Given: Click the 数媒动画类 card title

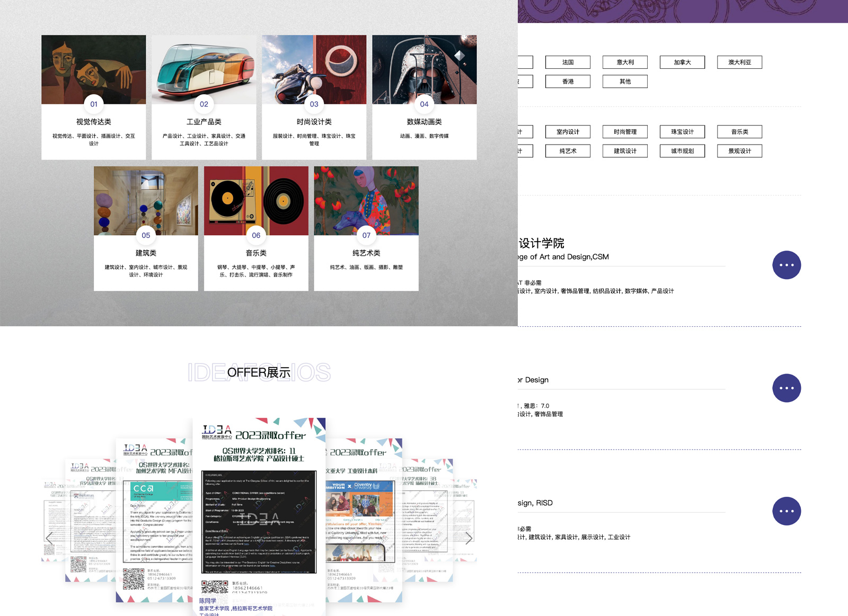Looking at the screenshot, I should (425, 122).
